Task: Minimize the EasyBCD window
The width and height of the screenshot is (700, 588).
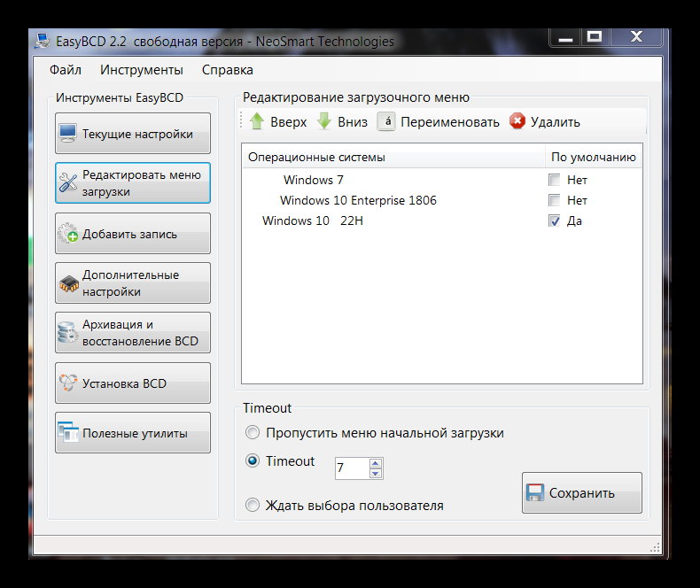Action: 565,38
